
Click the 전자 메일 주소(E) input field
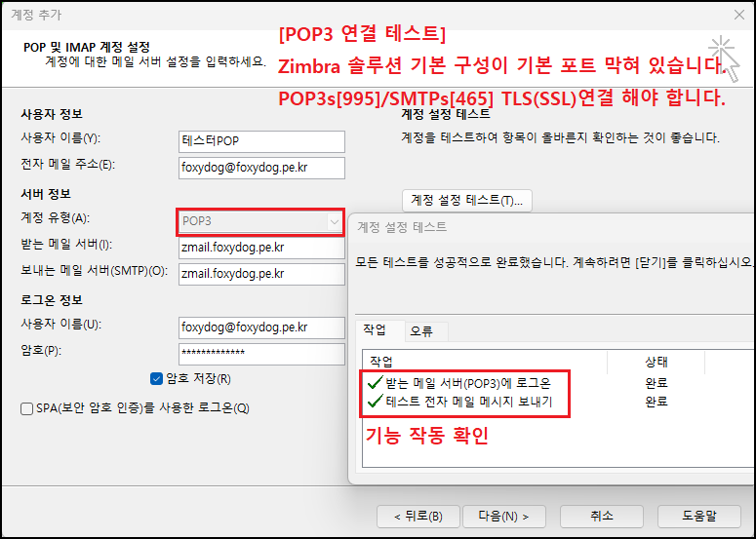click(x=261, y=168)
